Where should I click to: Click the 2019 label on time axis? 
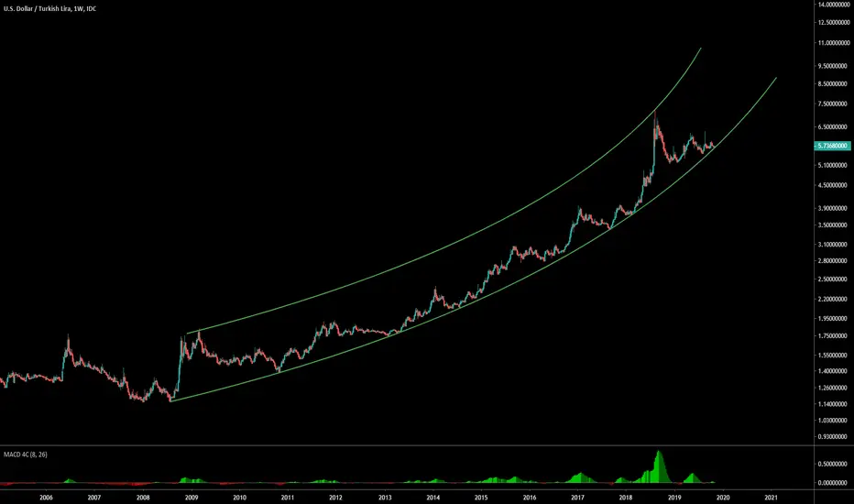click(674, 498)
